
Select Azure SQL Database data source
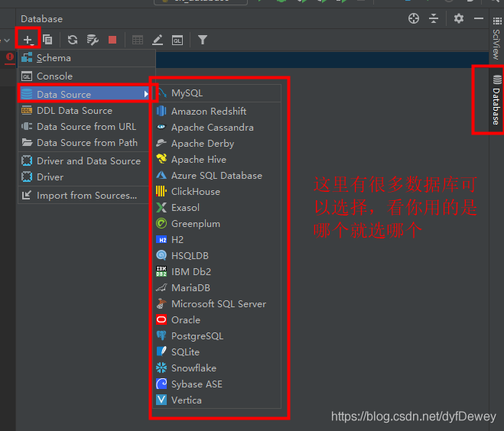pos(218,175)
